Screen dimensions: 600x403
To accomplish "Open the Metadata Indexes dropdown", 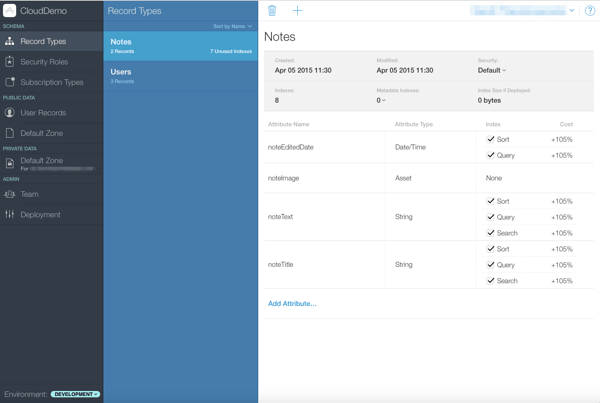I will [x=381, y=100].
